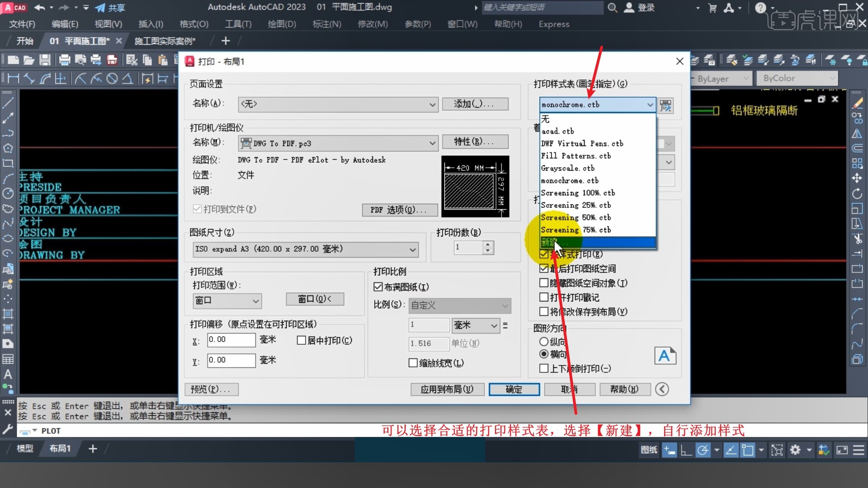Enable the 居中打印 checkbox
This screenshot has width=868, height=488.
[x=301, y=340]
